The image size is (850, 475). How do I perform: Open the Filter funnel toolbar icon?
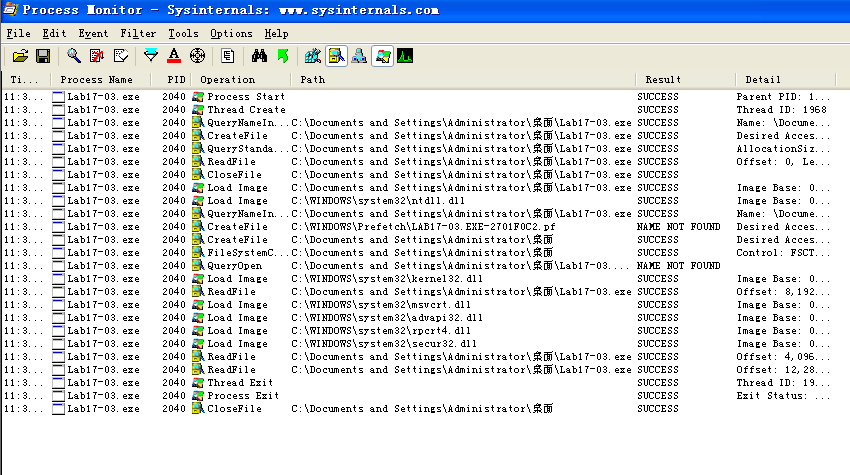click(151, 56)
